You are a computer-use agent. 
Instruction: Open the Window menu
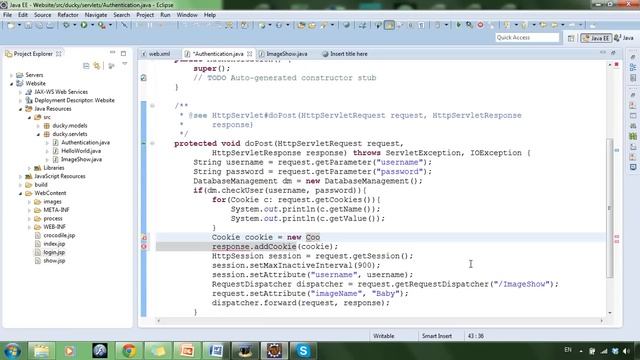(187, 15)
